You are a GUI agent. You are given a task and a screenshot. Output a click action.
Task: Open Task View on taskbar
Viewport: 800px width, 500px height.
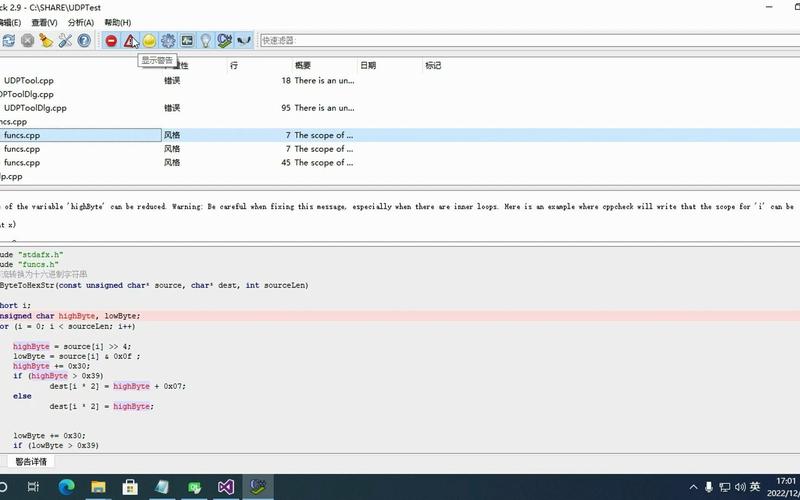click(33, 487)
